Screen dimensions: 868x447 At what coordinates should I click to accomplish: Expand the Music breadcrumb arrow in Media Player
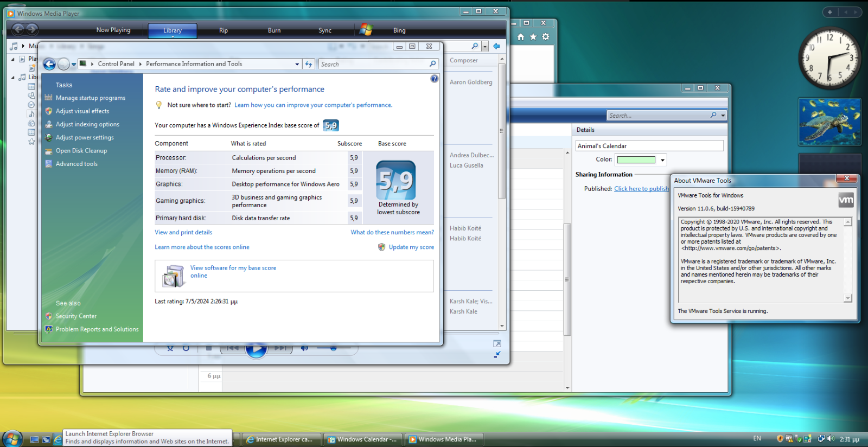coord(23,46)
